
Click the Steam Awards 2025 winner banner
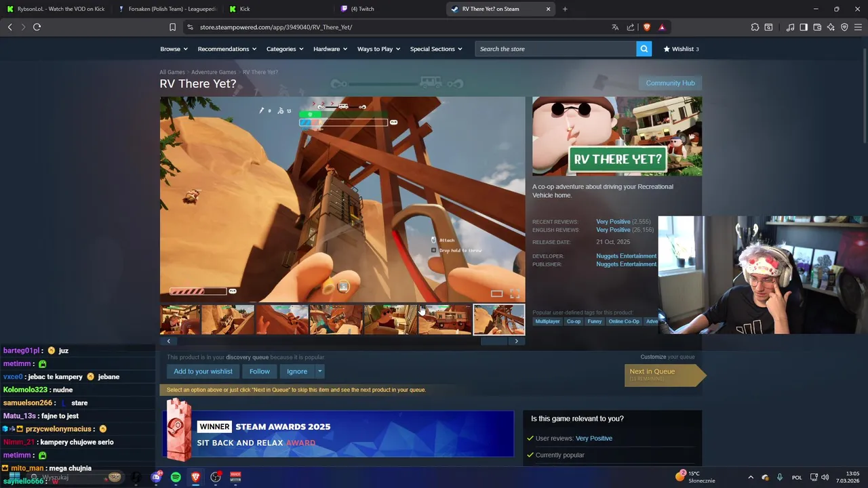click(337, 433)
